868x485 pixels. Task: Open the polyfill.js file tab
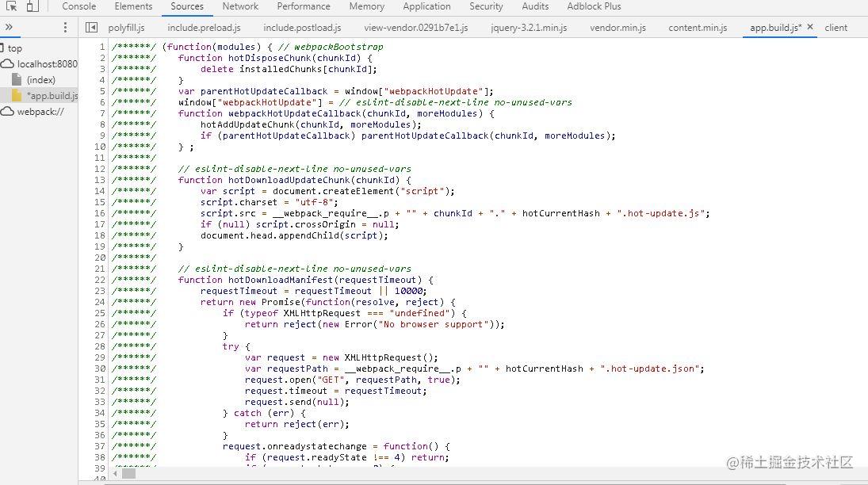[x=126, y=28]
